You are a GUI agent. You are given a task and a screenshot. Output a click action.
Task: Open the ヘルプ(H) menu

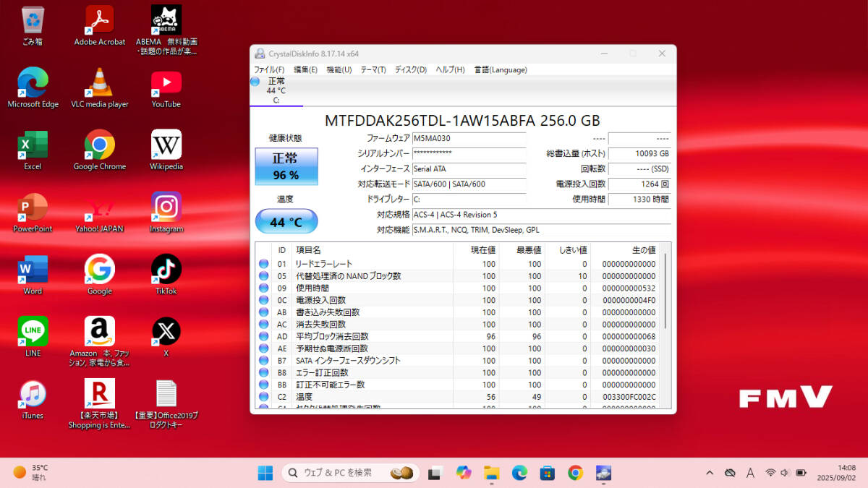(x=450, y=69)
